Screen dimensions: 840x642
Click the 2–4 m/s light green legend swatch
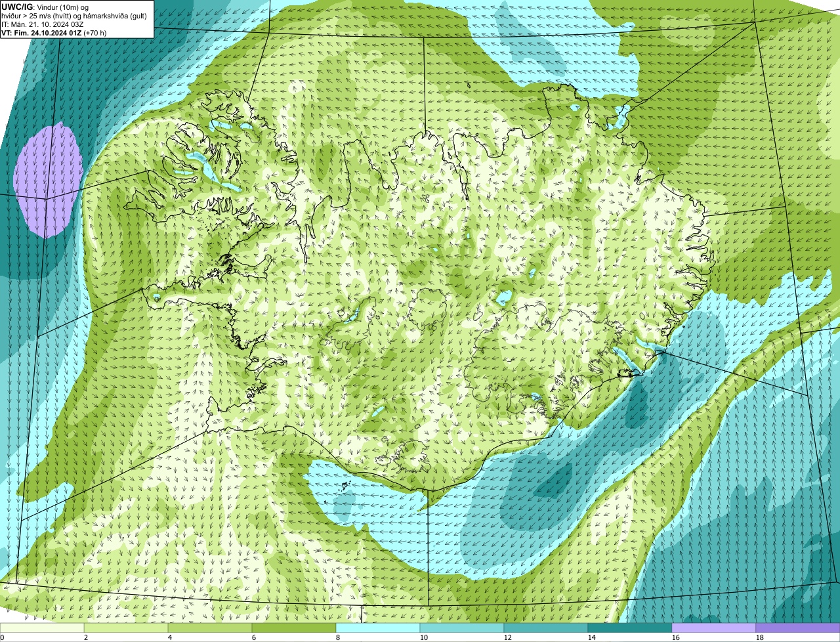pos(126,628)
